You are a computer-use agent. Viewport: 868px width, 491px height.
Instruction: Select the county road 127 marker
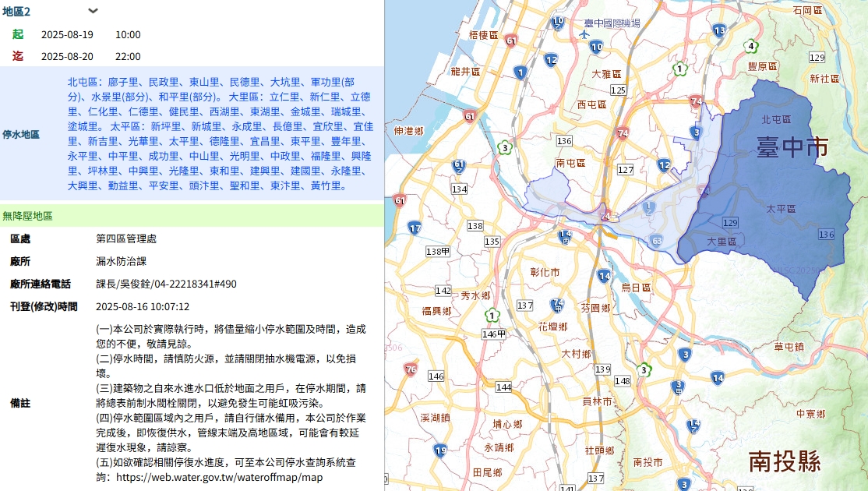[x=625, y=170]
